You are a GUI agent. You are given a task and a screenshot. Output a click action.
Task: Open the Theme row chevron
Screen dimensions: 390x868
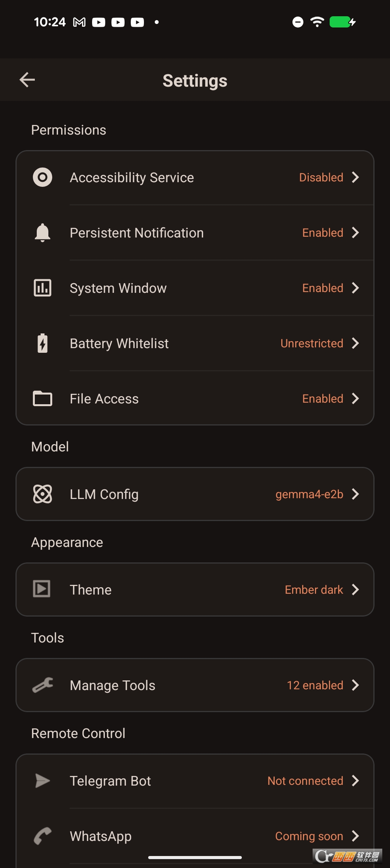[356, 590]
